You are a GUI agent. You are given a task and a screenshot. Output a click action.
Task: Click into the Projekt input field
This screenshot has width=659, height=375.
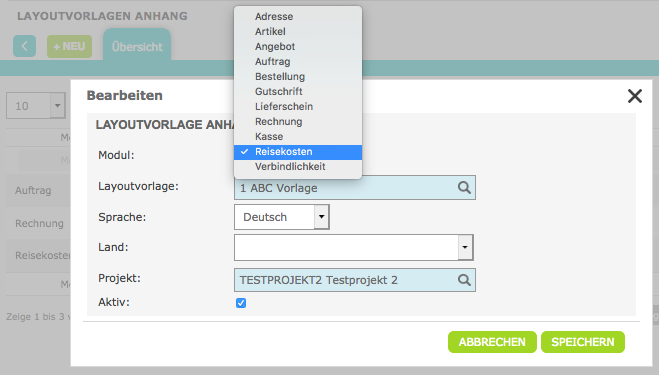345,280
